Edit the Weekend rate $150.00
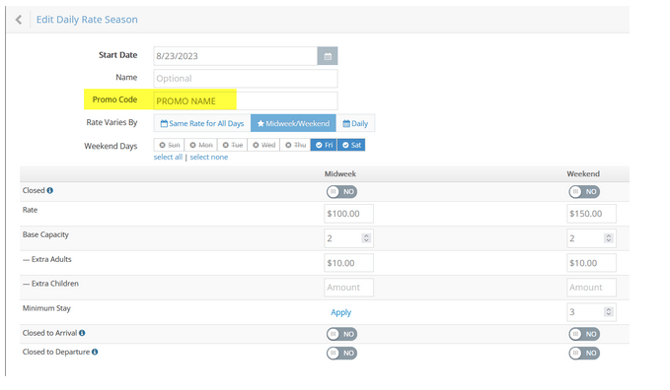This screenshot has width=670, height=390. 591,214
